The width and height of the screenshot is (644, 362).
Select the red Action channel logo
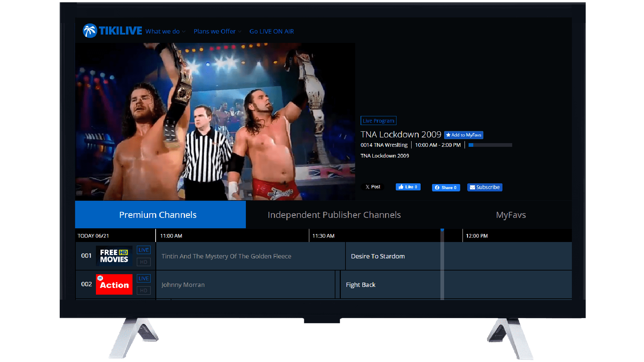click(114, 284)
